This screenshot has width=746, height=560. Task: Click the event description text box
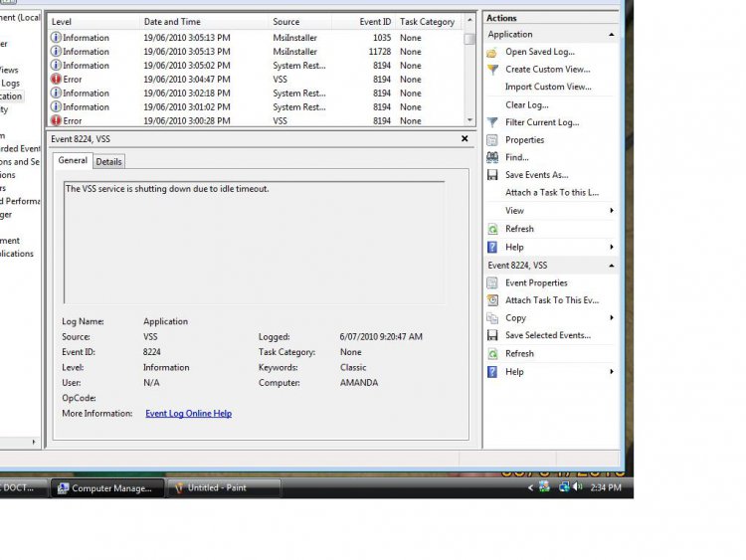coord(254,242)
